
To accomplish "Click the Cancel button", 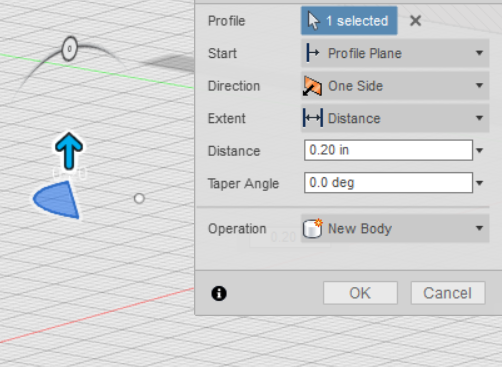I will coord(448,293).
